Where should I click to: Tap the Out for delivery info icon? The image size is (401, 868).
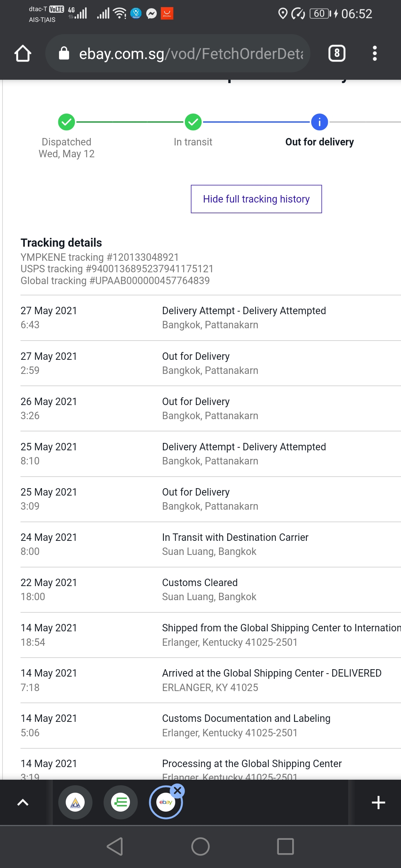coord(319,122)
